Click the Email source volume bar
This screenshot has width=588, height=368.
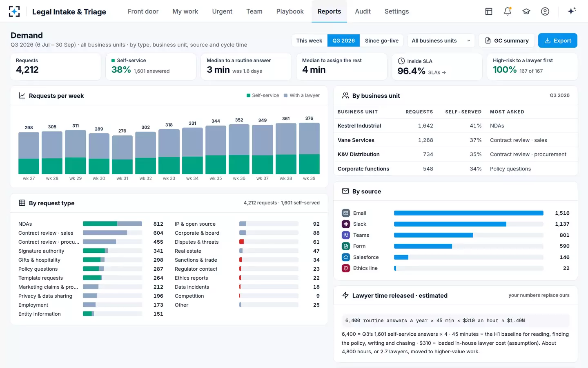469,213
